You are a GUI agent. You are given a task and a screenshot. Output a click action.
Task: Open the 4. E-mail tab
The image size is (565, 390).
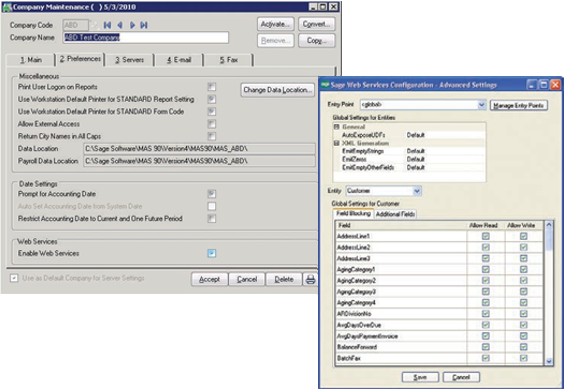coord(179,60)
